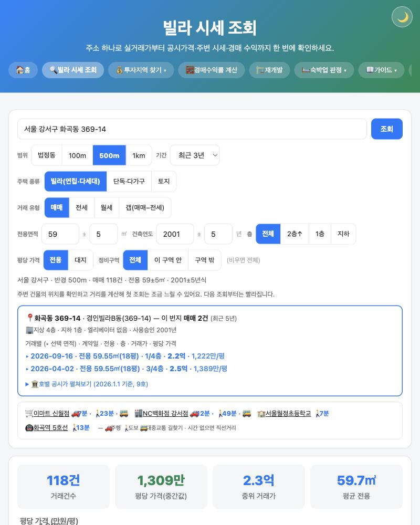
Task: Select the 100m range option
Action: coord(77,155)
